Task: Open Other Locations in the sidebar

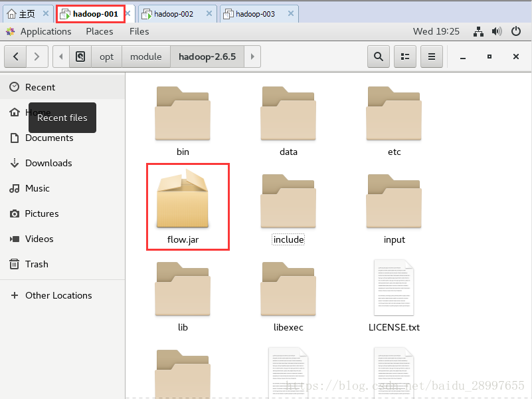Action: pyautogui.click(x=62, y=295)
